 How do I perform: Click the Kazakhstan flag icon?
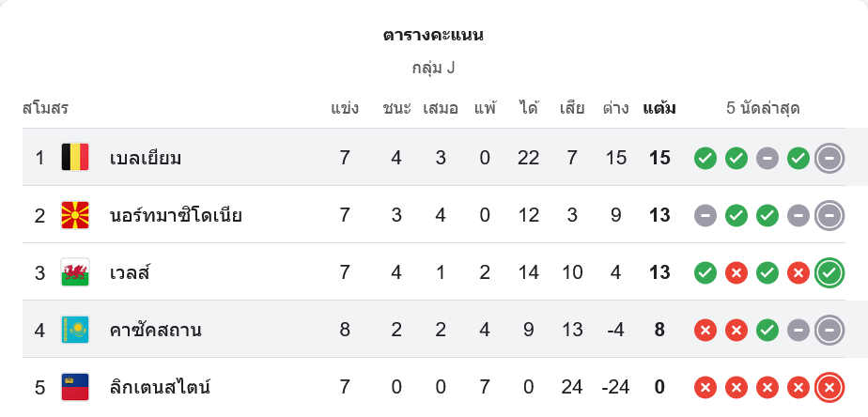tap(75, 330)
